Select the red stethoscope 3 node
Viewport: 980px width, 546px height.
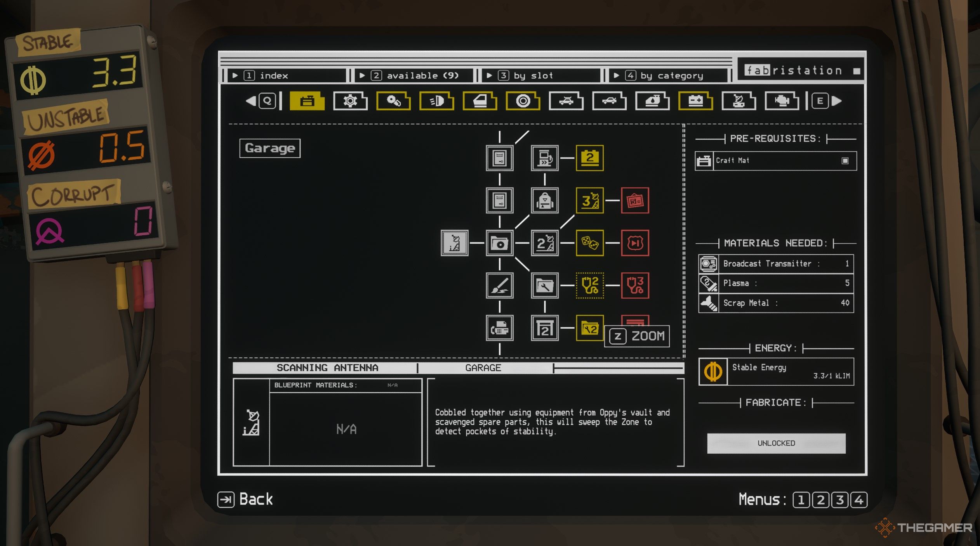[x=635, y=285]
